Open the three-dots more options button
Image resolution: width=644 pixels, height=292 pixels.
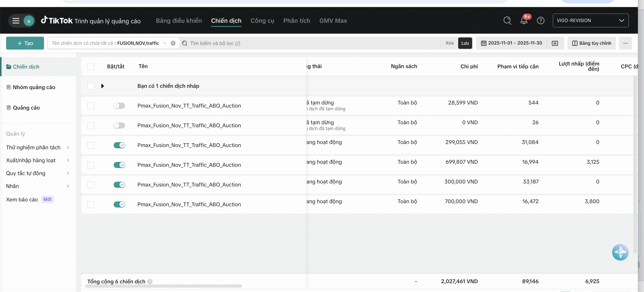(x=625, y=43)
